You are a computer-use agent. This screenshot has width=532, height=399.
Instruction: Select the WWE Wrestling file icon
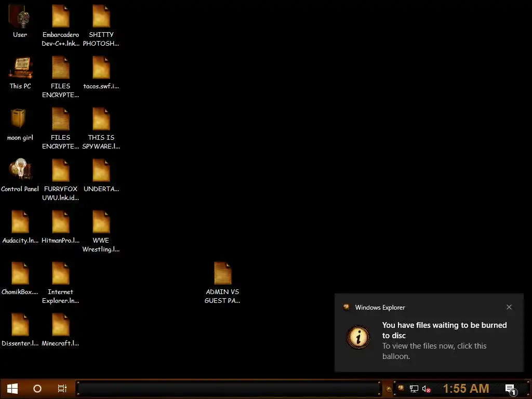pyautogui.click(x=101, y=232)
